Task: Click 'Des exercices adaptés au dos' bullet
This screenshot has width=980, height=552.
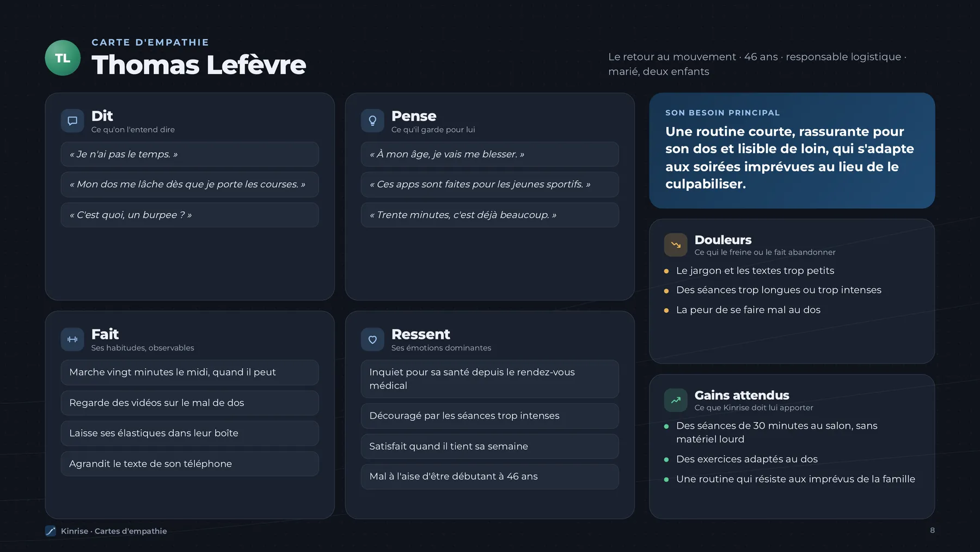Action: pos(747,459)
